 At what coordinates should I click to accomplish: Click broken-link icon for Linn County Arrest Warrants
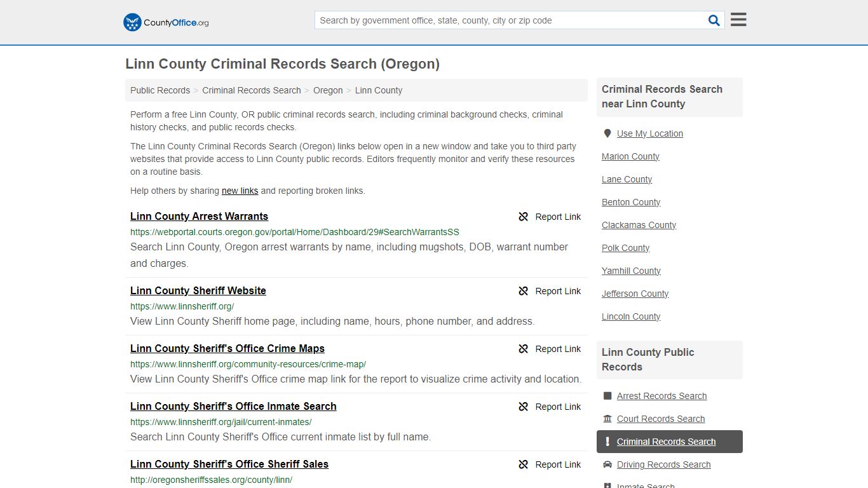(x=524, y=217)
